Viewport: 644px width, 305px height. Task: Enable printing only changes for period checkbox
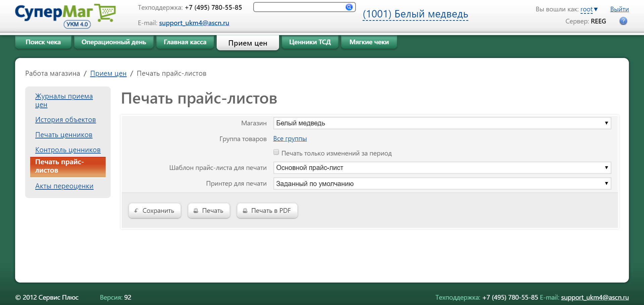point(276,152)
